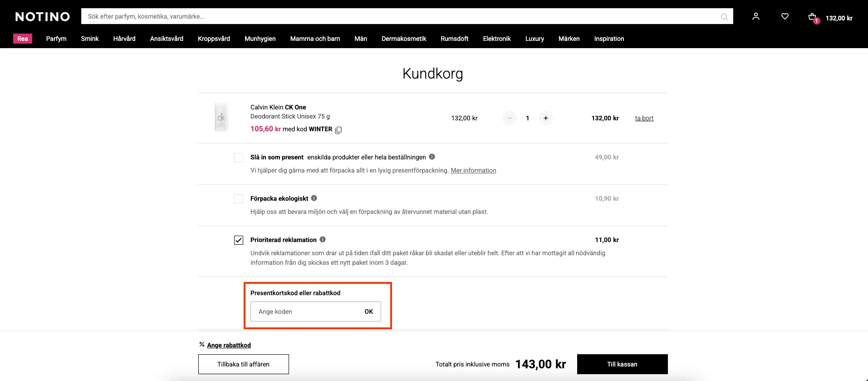Click the ta bort link
Image resolution: width=868 pixels, height=381 pixels.
click(644, 118)
